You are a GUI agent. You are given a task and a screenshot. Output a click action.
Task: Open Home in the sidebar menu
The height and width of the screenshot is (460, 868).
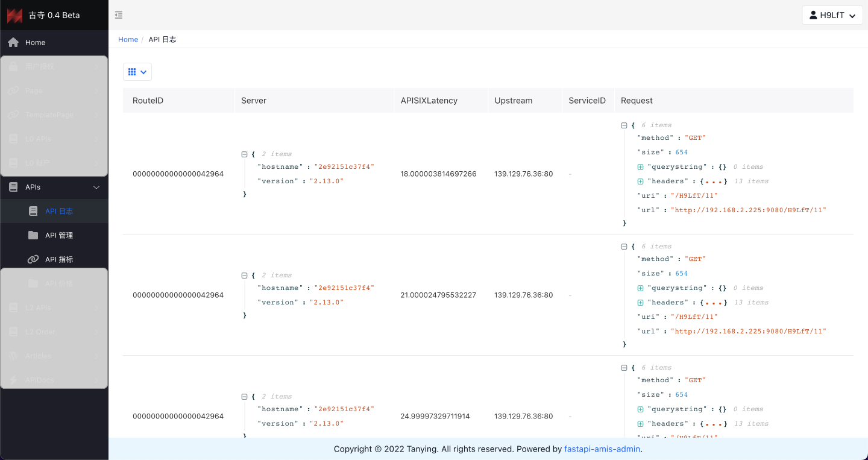pyautogui.click(x=54, y=42)
